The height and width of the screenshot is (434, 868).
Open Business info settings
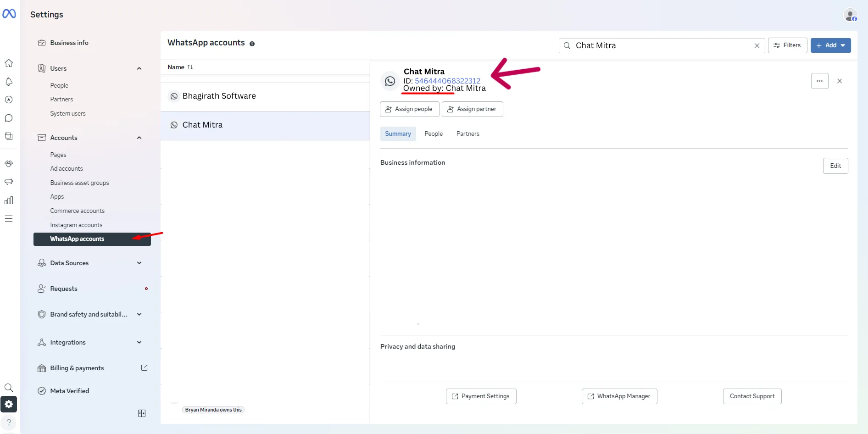click(x=69, y=43)
